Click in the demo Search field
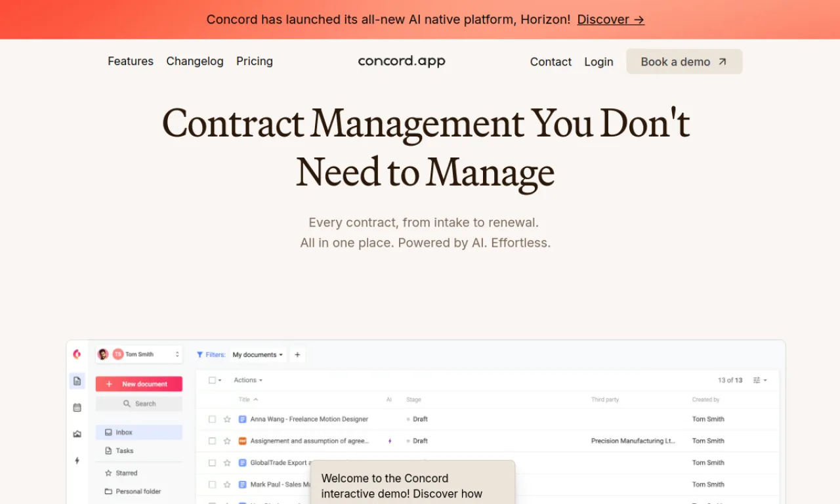The height and width of the screenshot is (504, 840). point(139,404)
